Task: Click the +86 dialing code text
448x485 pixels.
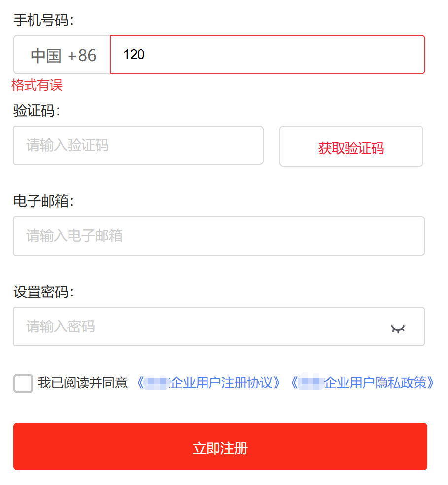Action: coord(82,56)
